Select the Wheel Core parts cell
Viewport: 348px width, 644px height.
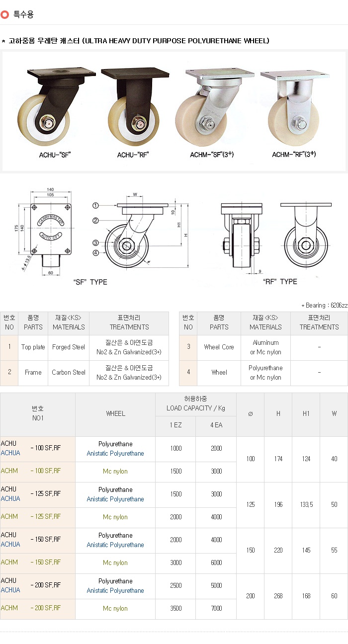(219, 347)
